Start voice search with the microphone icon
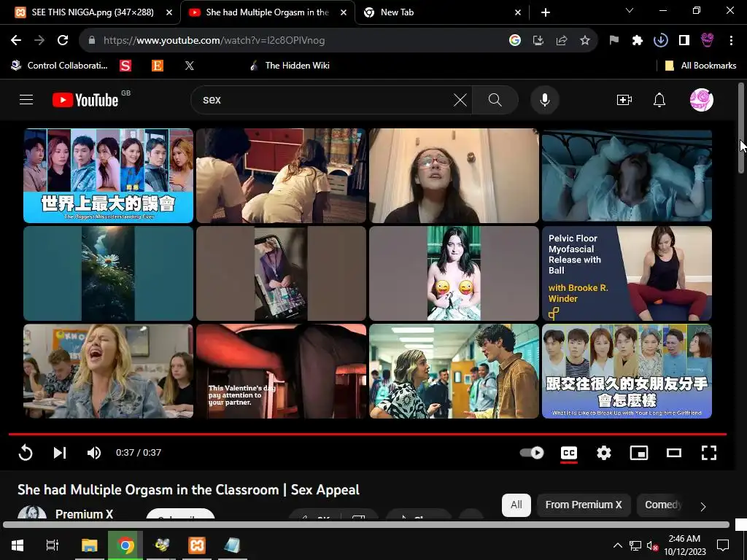The height and width of the screenshot is (560, 747). click(x=544, y=100)
